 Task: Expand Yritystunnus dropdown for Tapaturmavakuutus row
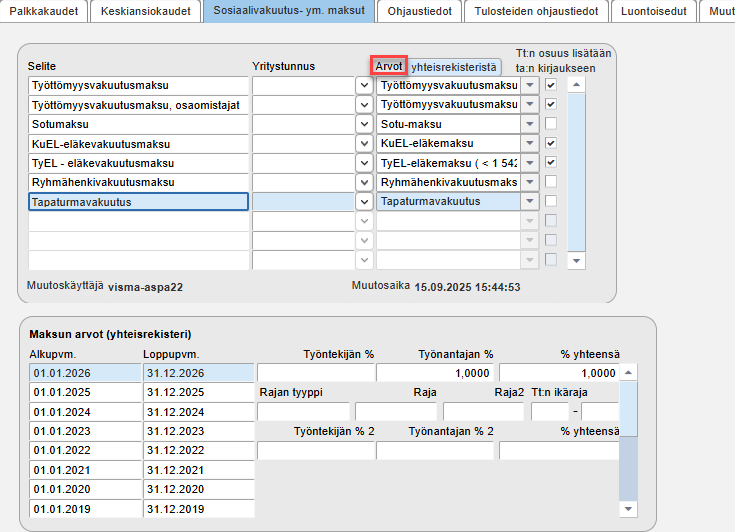pos(364,202)
